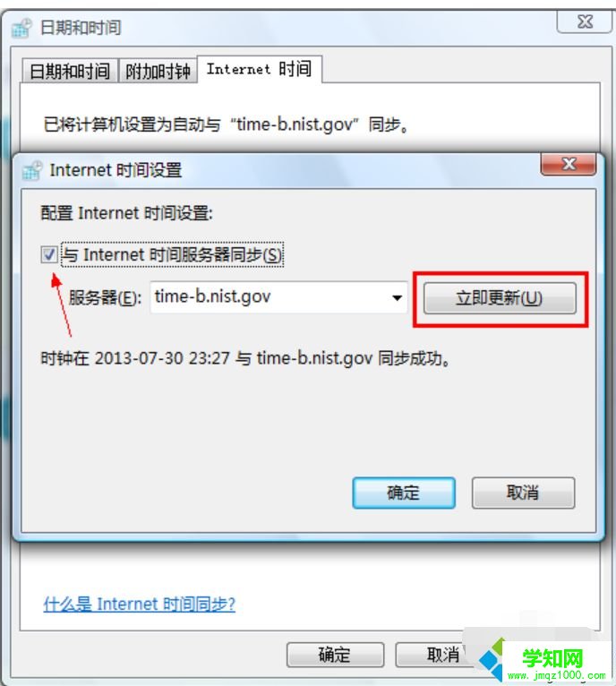Click the time-b.nist.gov server field
Screen dimensions: 616x686
278,297
